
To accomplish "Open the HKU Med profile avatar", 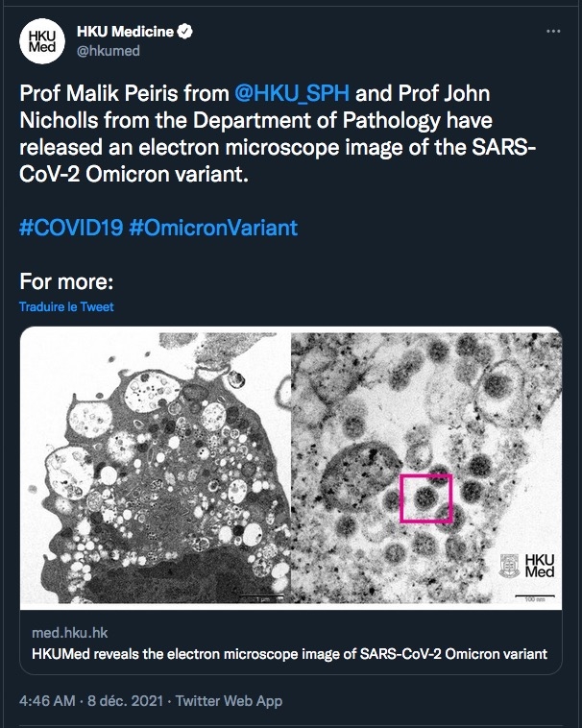I will point(41,41).
